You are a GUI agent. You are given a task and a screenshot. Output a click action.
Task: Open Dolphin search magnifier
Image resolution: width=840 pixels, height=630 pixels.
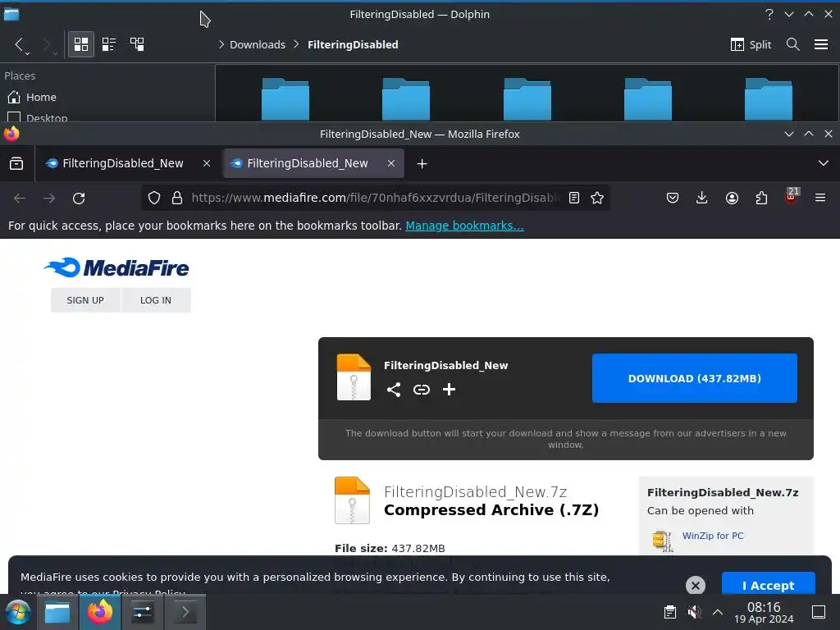[793, 44]
